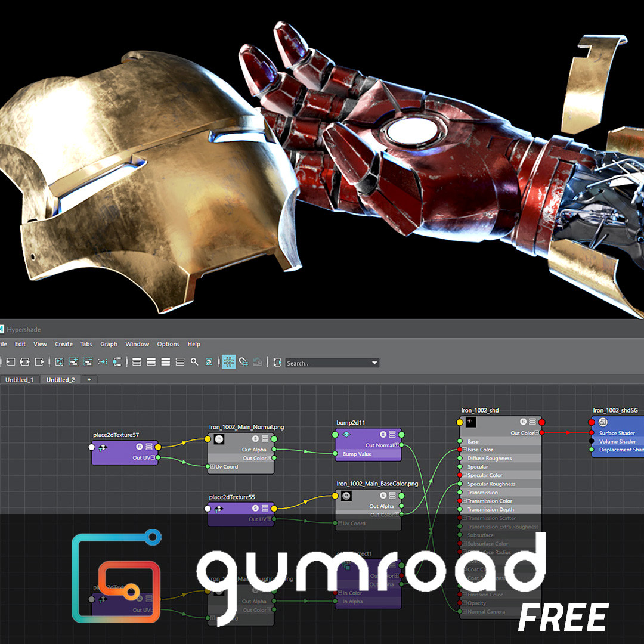644x644 pixels.
Task: Expand the Out Color attribute on Iron_1002_shd
Action: click(537, 432)
